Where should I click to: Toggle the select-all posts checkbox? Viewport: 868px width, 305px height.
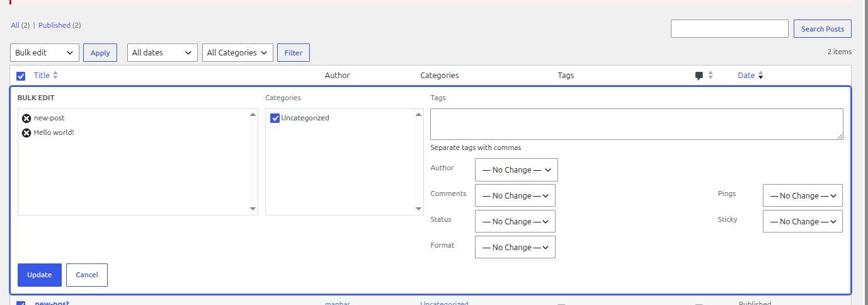pos(21,76)
